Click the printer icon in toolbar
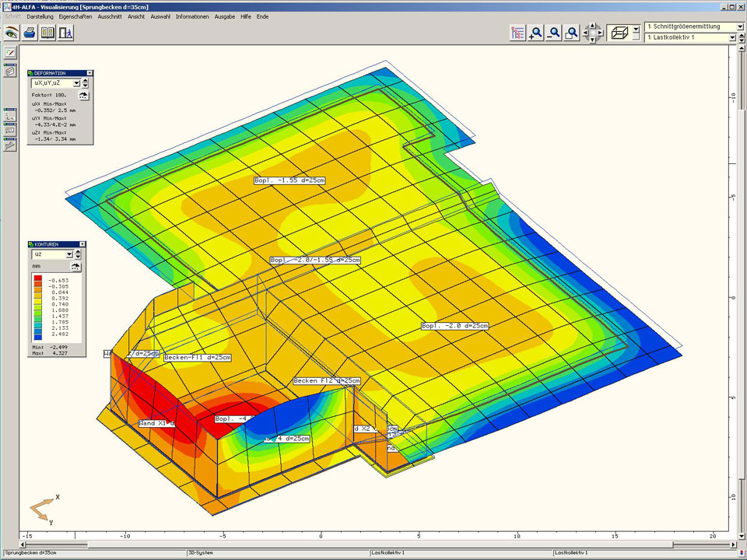The height and width of the screenshot is (560, 747). [30, 33]
